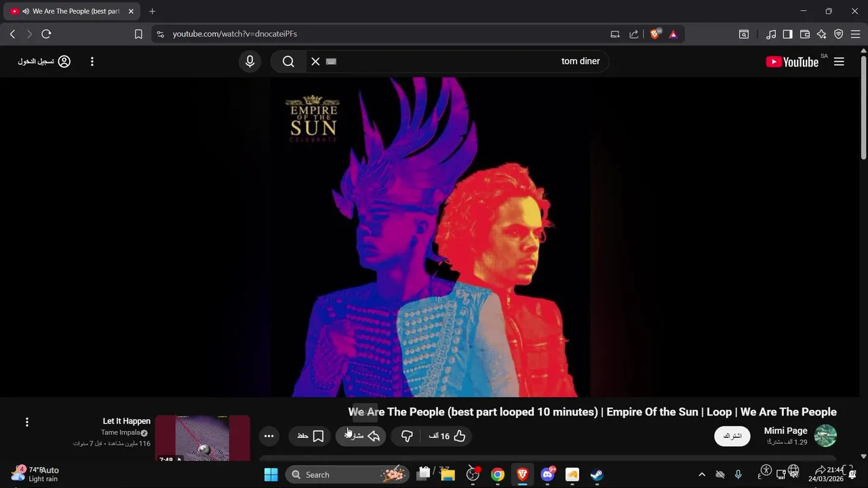
Task: Clear the search box text
Action: pyautogui.click(x=315, y=62)
